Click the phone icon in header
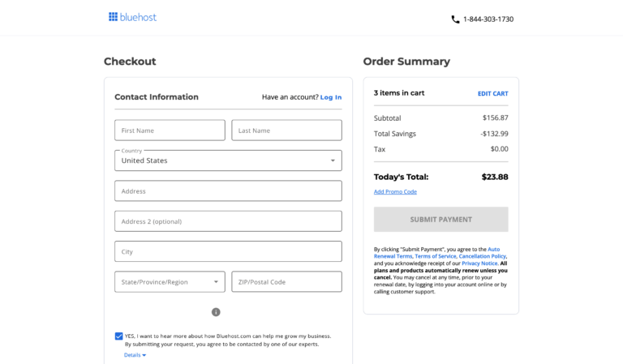 (x=455, y=19)
